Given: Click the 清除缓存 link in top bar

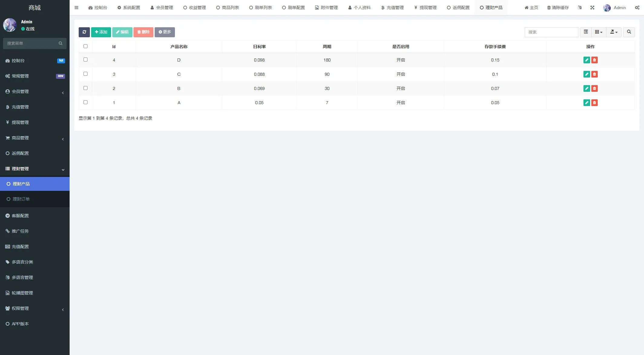Looking at the screenshot, I should [x=558, y=8].
